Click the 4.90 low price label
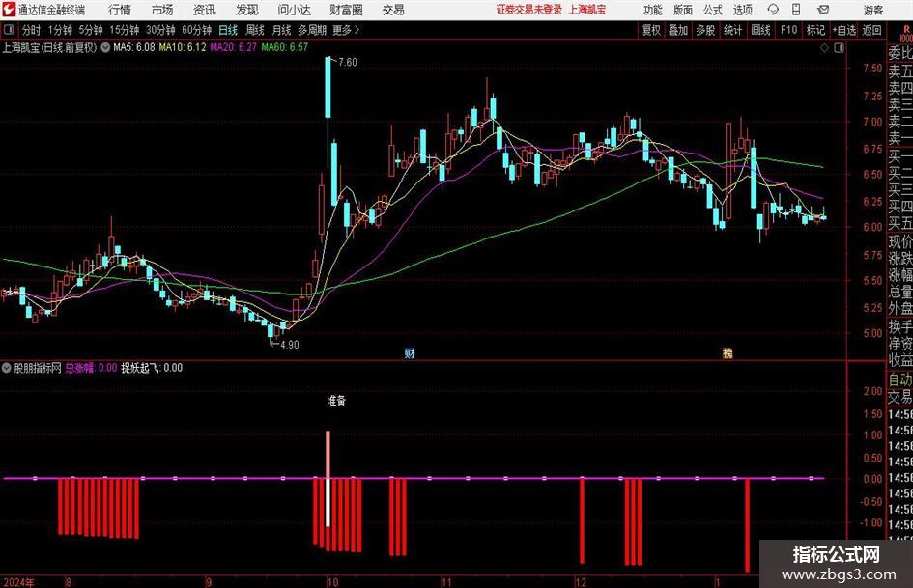913x588 pixels. [x=290, y=345]
